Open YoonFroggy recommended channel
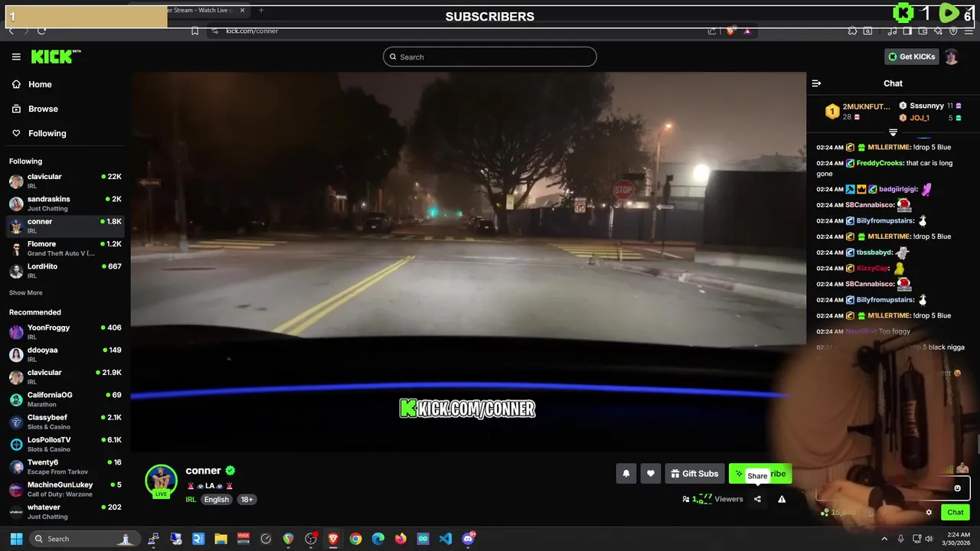Viewport: 980px width, 551px height. [65, 332]
